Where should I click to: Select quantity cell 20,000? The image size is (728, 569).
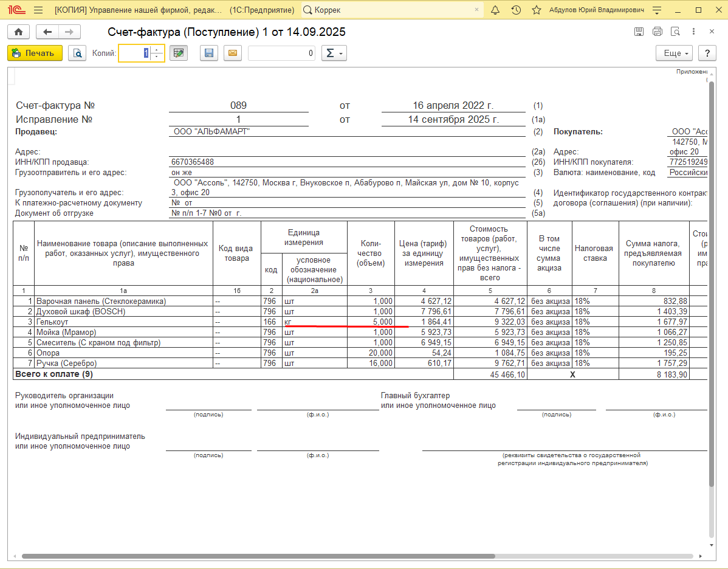pos(371,353)
